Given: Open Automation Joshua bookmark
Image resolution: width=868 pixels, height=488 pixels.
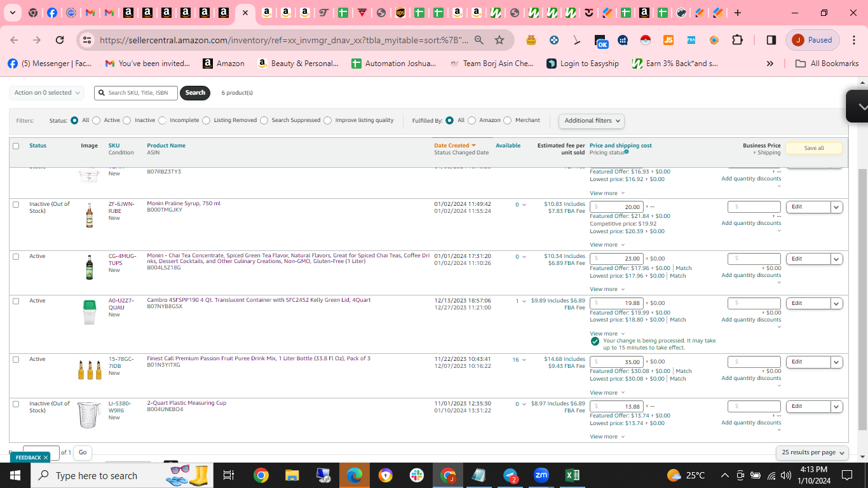Looking at the screenshot, I should coord(394,64).
